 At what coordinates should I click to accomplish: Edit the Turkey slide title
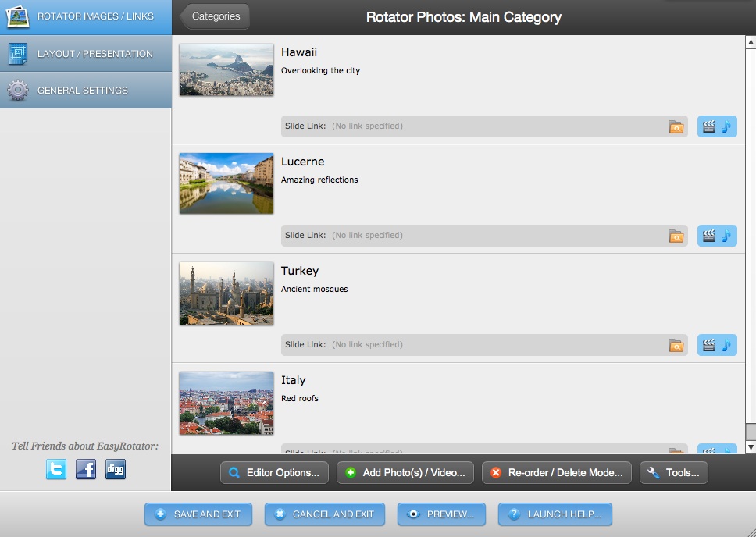tap(300, 271)
